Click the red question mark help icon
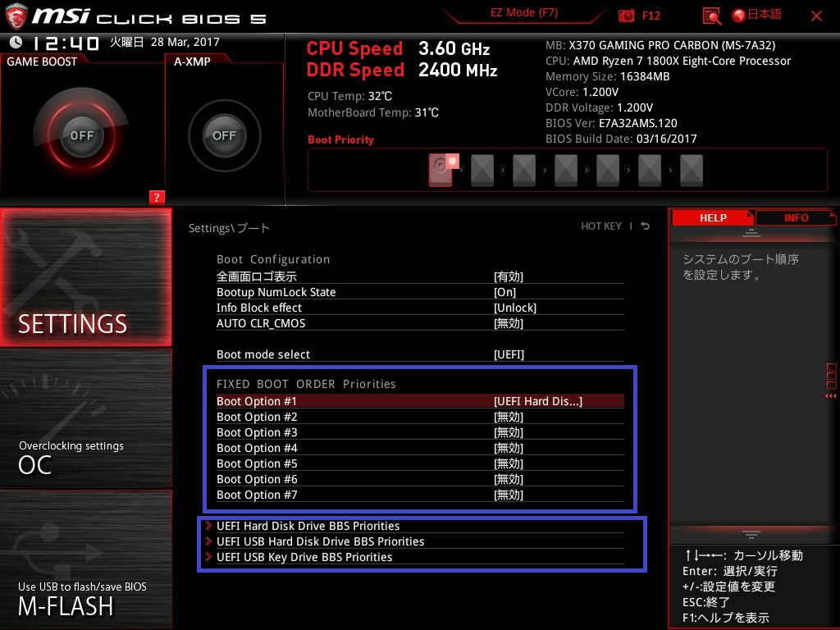The width and height of the screenshot is (840, 630). [157, 197]
